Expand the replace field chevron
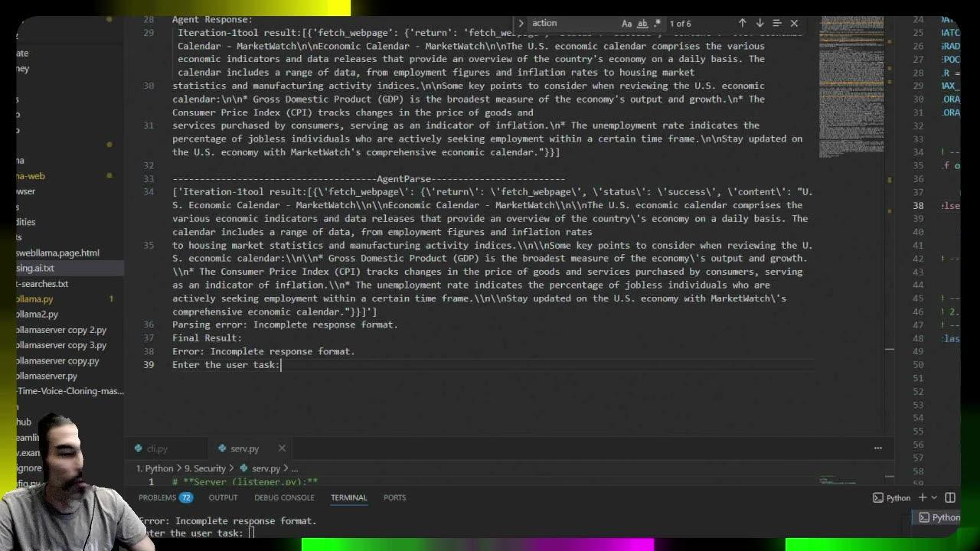 click(x=521, y=24)
